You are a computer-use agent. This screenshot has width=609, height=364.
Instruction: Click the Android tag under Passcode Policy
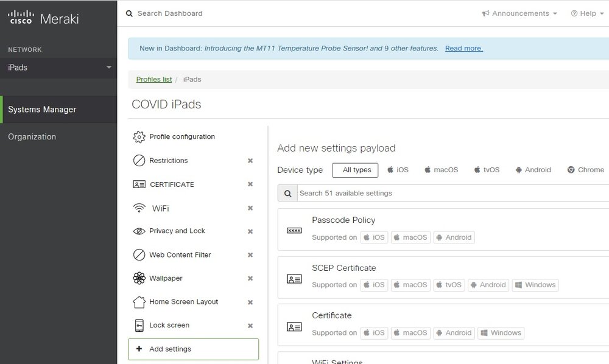454,237
